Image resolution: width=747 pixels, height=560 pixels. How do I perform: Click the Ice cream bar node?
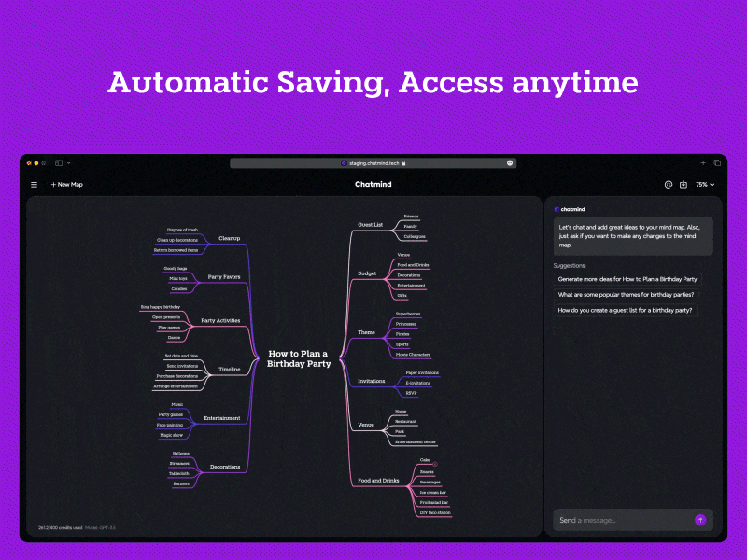433,493
